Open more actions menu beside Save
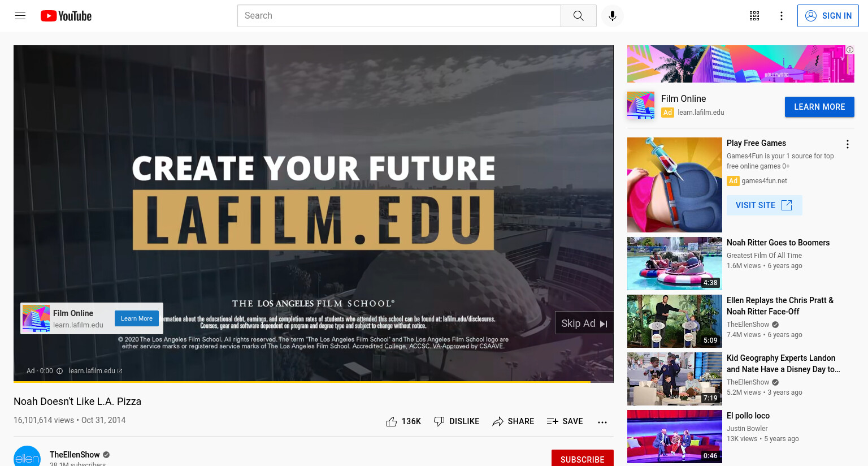 (x=602, y=422)
